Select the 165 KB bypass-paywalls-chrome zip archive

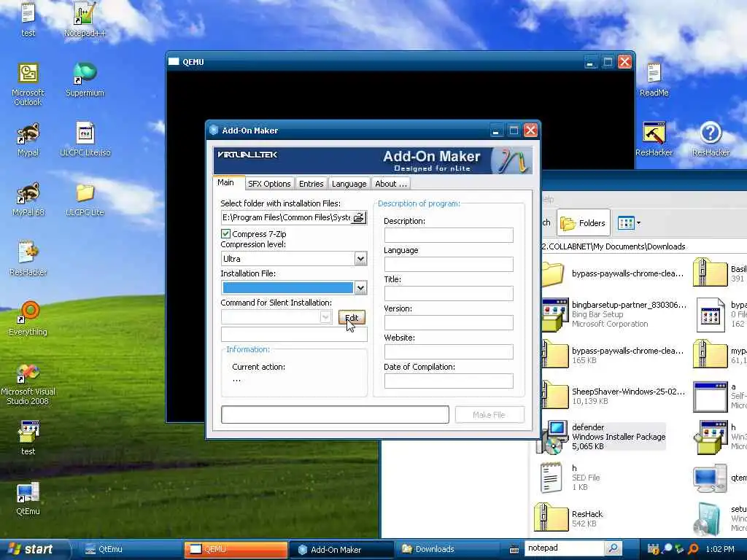[x=614, y=355]
